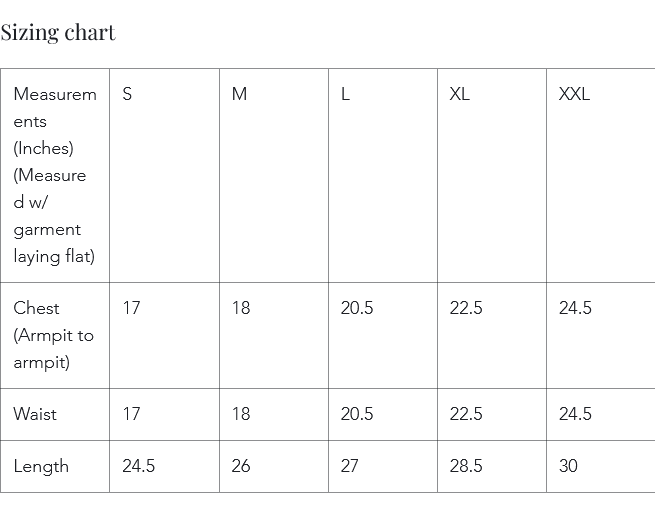Click the Chest value 20.5 for size L
The width and height of the screenshot is (655, 531).
point(357,308)
